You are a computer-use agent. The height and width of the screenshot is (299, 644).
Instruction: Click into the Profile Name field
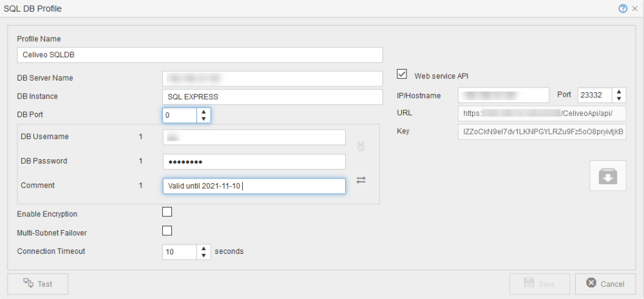click(200, 55)
